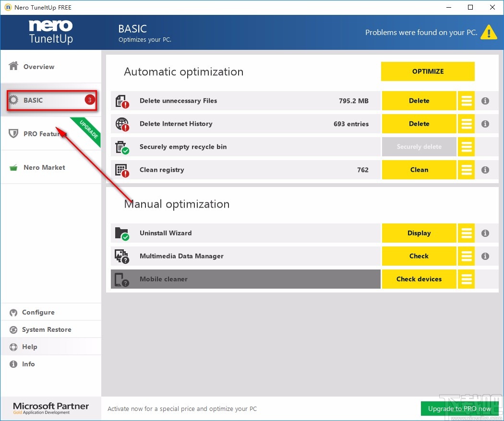Open options menu for Clean registry
504x421 pixels.
click(467, 170)
